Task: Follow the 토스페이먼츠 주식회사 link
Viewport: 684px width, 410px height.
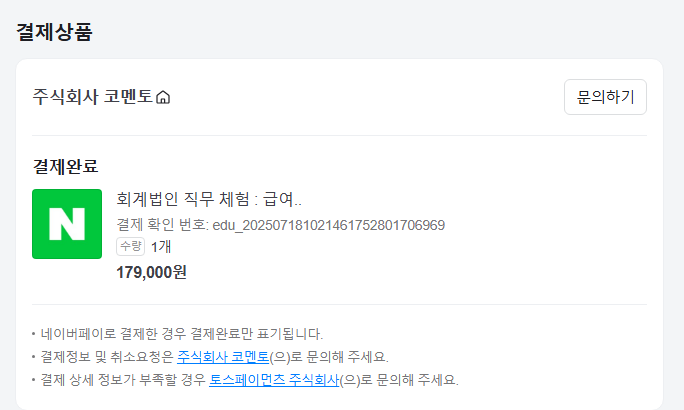Action: point(274,379)
